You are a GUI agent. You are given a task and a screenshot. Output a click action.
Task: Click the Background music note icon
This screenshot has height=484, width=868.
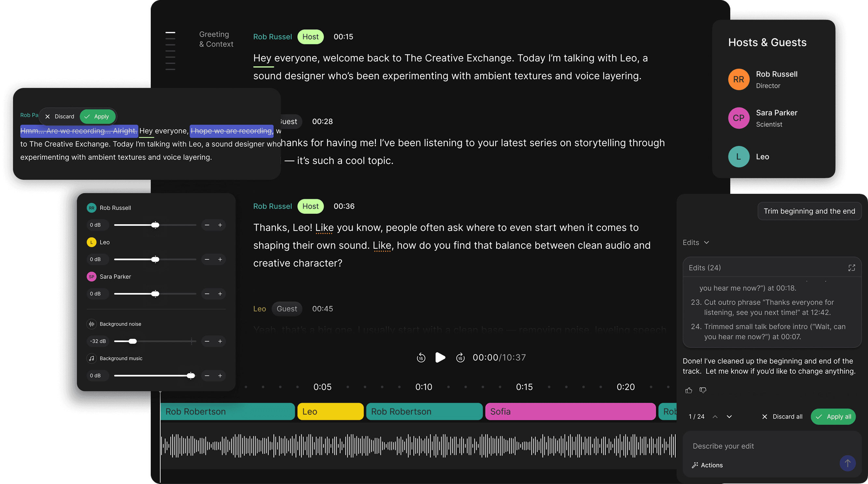click(x=91, y=358)
